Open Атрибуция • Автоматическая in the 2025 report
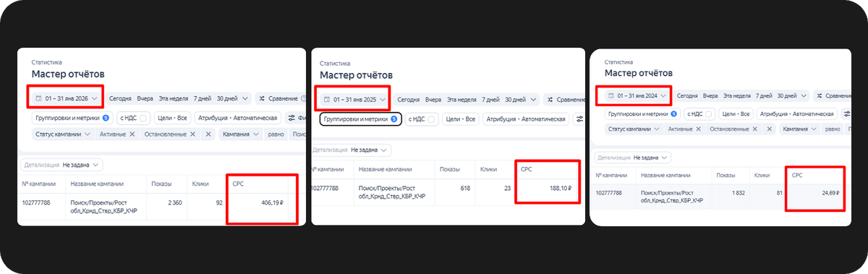868x274 pixels. (527, 119)
